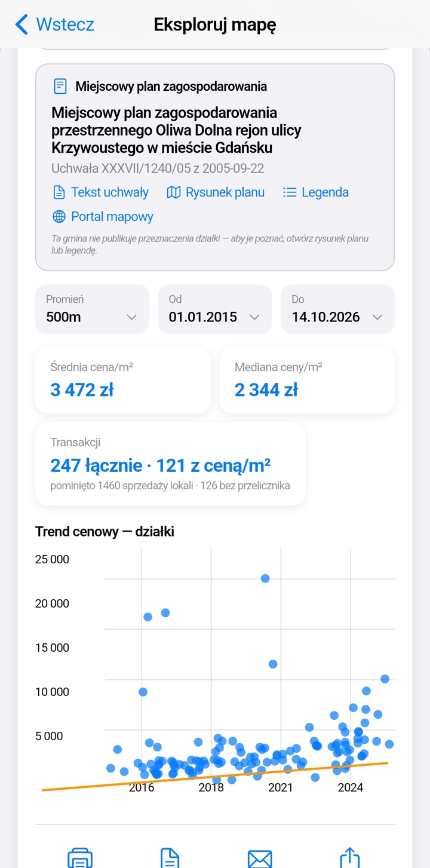Open the Od date 01.01.2015 dropdown
This screenshot has height=868, width=430.
pos(215,309)
